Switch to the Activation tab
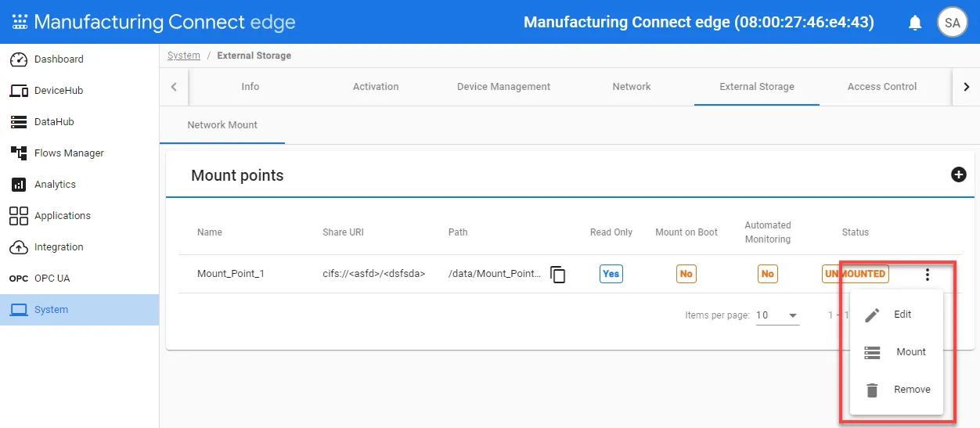 click(x=376, y=87)
